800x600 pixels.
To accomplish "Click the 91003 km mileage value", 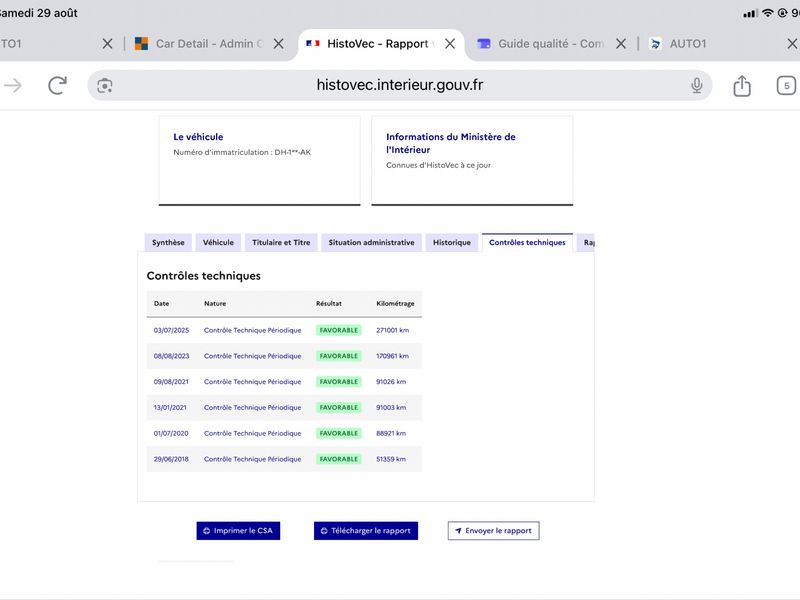I will point(391,408).
